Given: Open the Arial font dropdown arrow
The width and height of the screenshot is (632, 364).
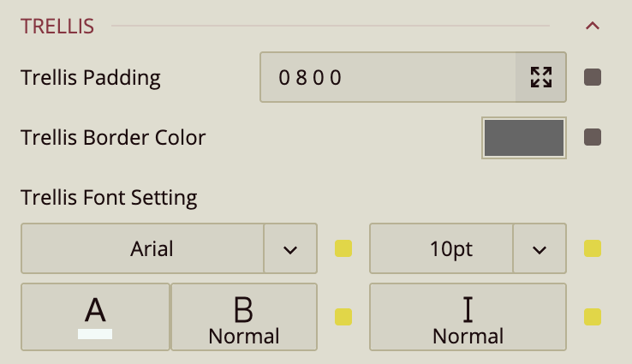Looking at the screenshot, I should tap(290, 249).
